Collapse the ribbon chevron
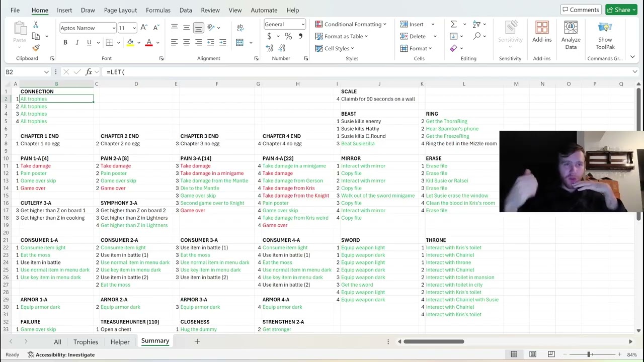 [x=632, y=57]
